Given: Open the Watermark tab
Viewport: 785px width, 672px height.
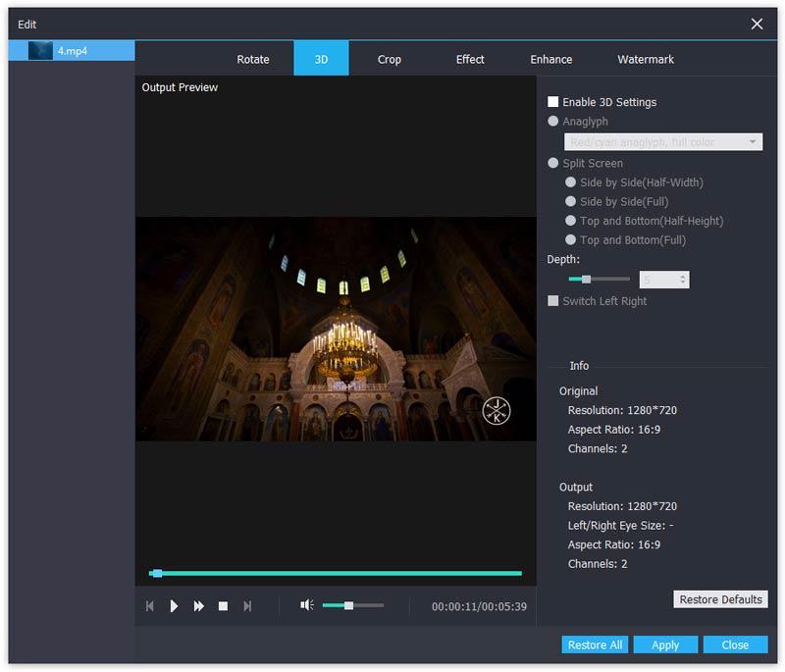Looking at the screenshot, I should point(645,59).
